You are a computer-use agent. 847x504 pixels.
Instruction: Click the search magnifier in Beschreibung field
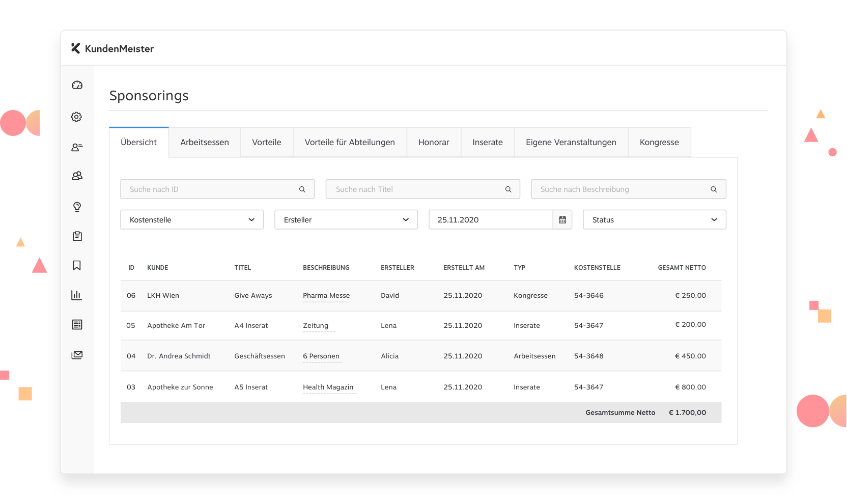[x=714, y=189]
